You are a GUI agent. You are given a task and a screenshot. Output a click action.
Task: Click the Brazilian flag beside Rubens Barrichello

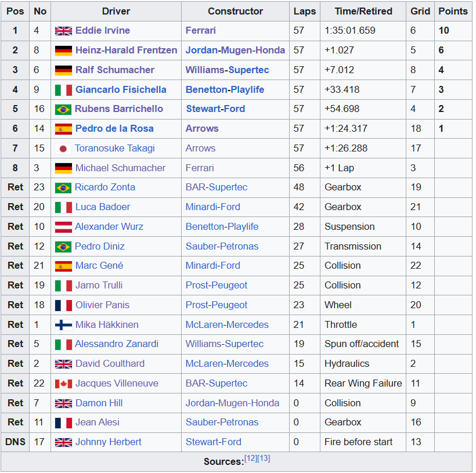[x=63, y=110]
